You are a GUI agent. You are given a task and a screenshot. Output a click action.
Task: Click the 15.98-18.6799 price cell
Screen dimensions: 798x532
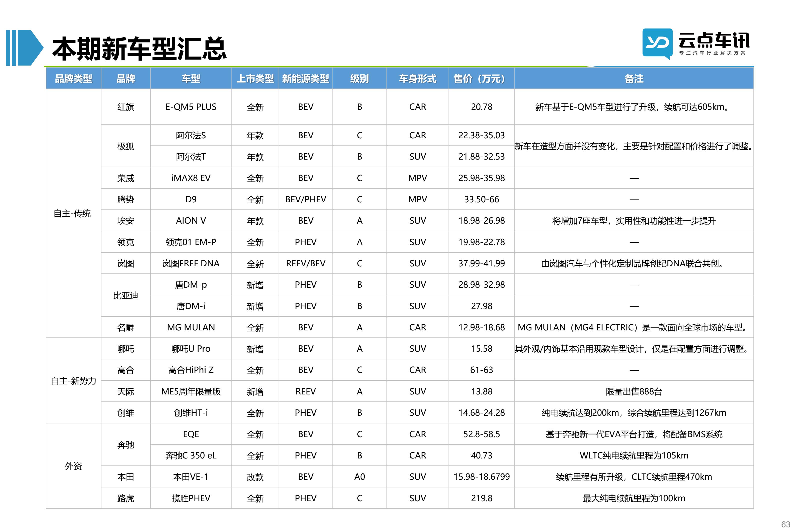click(x=482, y=477)
